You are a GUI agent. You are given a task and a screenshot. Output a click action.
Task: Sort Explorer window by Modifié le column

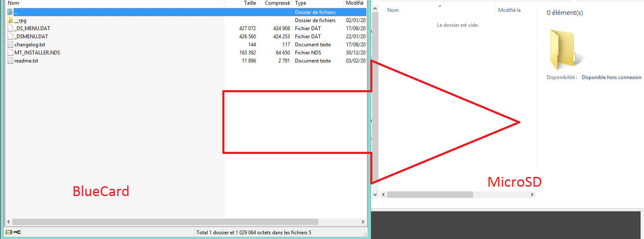tap(509, 10)
